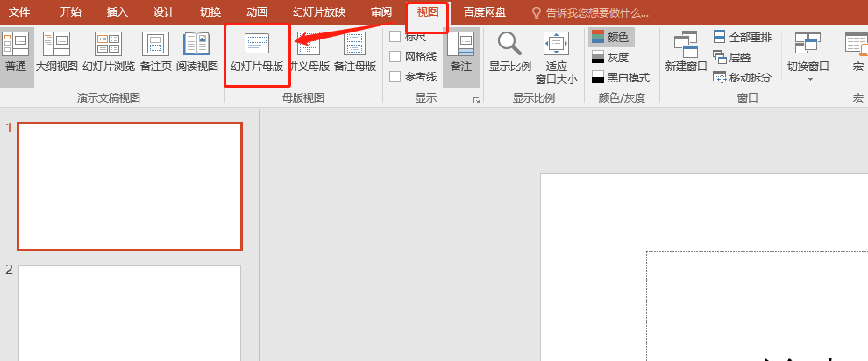Viewport: 868px width, 361px height.
Task: Switch to Reading View (阅读视图)
Action: pyautogui.click(x=196, y=52)
